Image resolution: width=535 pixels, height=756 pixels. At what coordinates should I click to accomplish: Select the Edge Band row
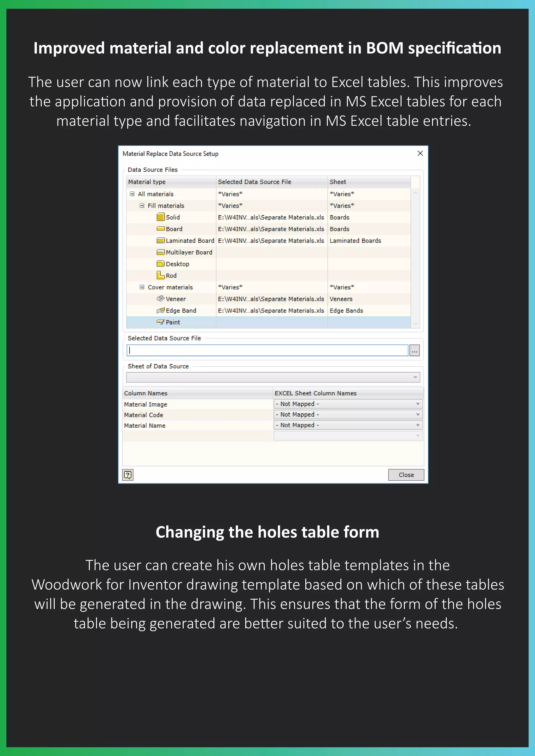tap(269, 310)
